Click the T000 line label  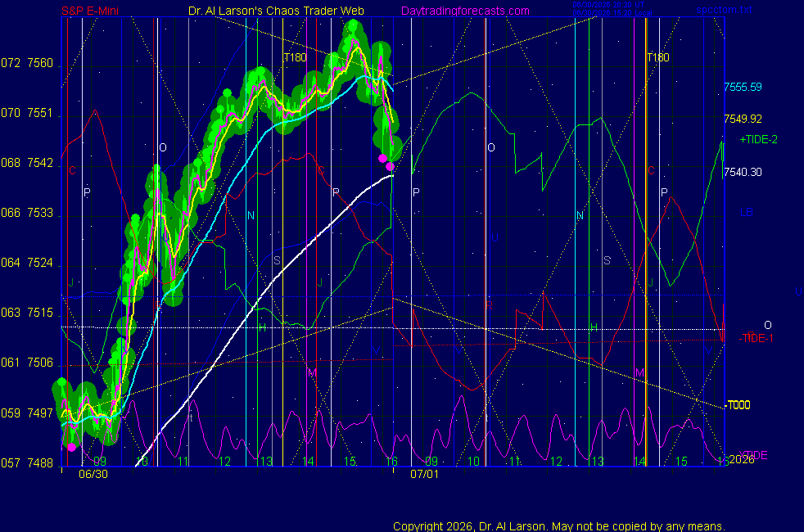739,405
